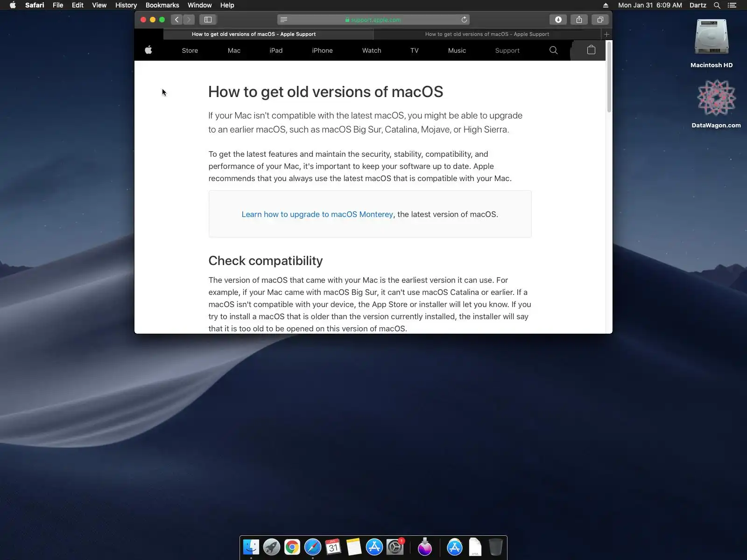Switch to the inactive second Safari tab
Image resolution: width=747 pixels, height=560 pixels.
click(487, 34)
